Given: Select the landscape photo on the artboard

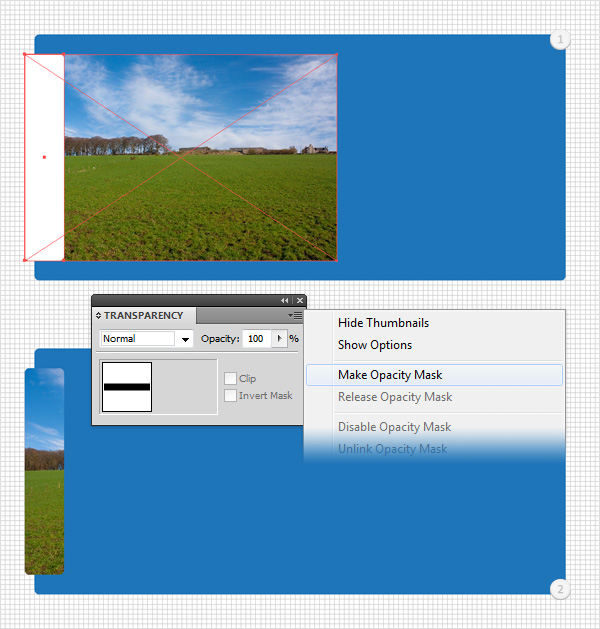Looking at the screenshot, I should pyautogui.click(x=201, y=157).
